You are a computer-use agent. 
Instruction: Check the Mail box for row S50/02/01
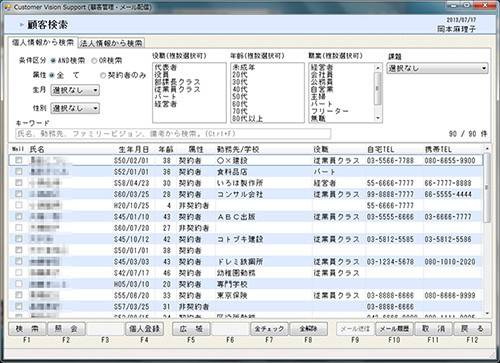click(x=19, y=160)
